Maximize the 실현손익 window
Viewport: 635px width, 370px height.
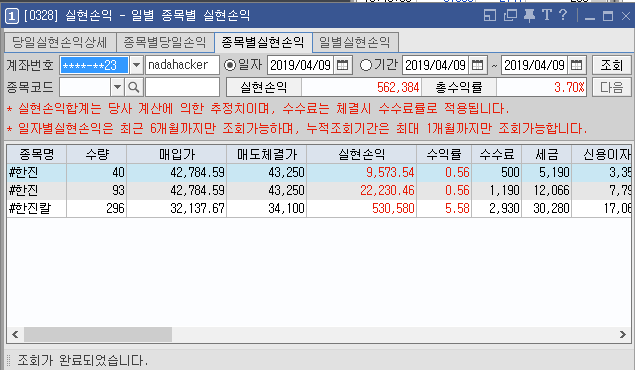(x=608, y=16)
